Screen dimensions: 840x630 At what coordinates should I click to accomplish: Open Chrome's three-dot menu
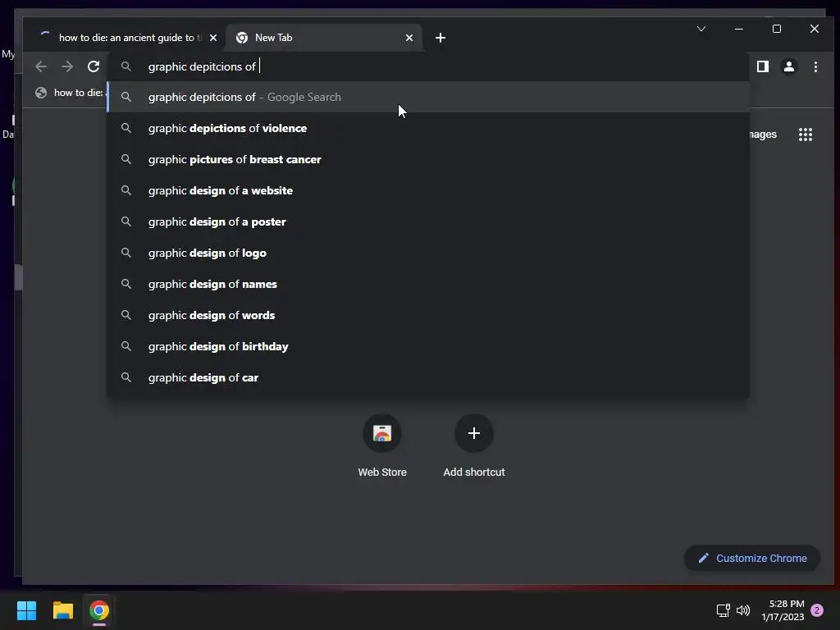pos(815,66)
